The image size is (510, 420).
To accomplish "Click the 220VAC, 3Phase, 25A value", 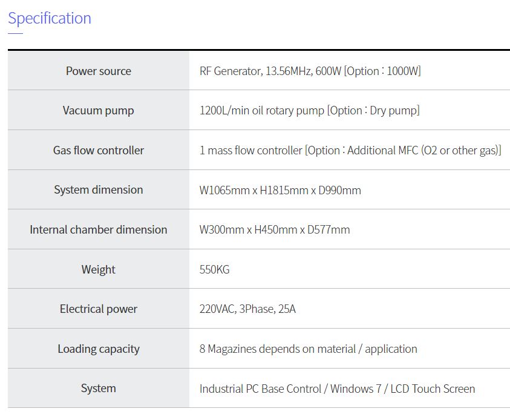I will (x=247, y=309).
